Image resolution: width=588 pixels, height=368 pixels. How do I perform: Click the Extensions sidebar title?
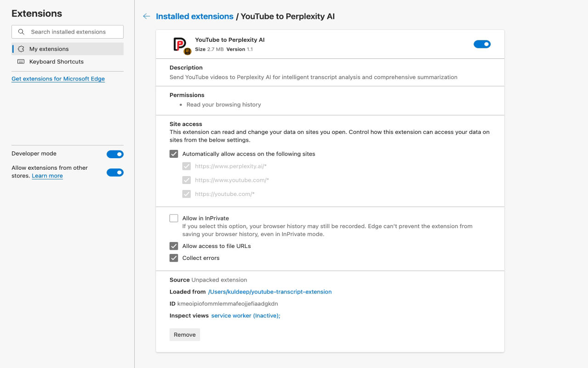pos(37,14)
